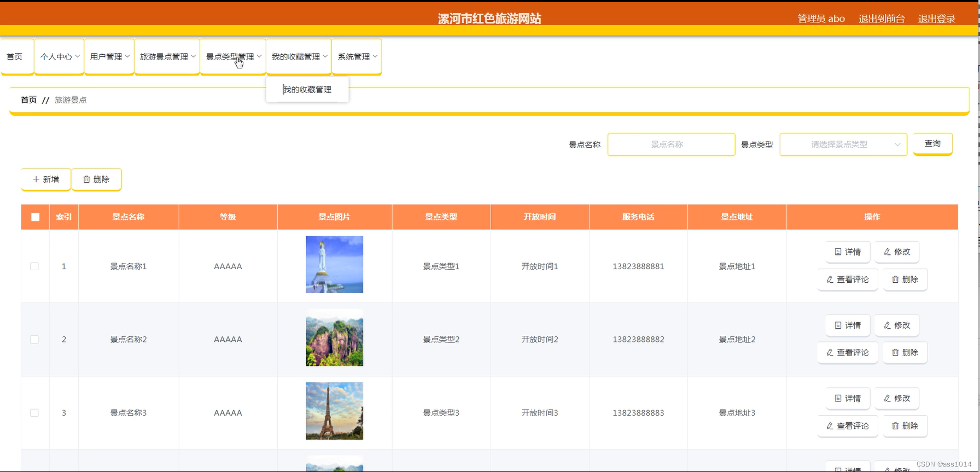
Task: Click the 删除 trash icon in row 1
Action: 895,279
